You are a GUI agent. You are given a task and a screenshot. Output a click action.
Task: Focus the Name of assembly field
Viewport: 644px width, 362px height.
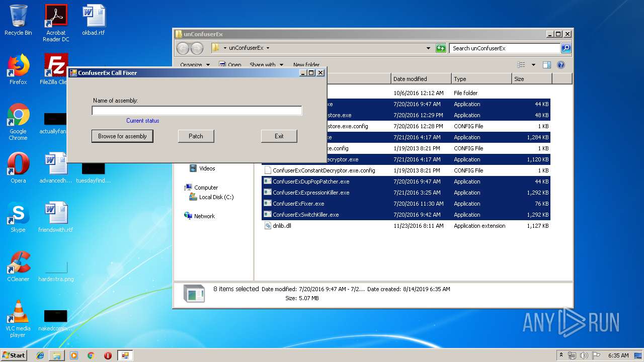(197, 111)
